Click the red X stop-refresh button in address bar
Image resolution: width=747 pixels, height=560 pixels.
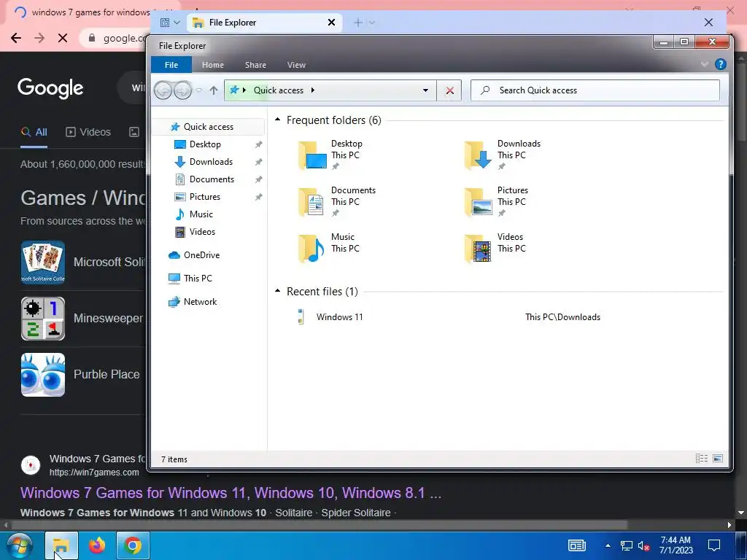coord(449,90)
